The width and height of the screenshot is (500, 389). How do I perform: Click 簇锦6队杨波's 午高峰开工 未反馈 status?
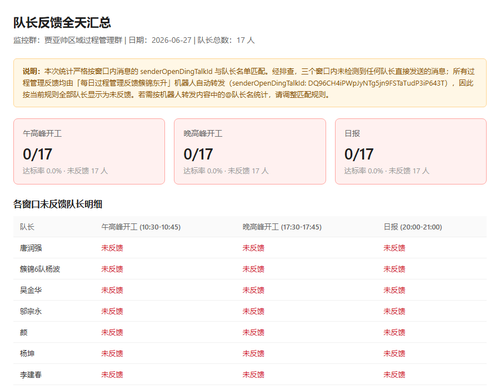(112, 269)
